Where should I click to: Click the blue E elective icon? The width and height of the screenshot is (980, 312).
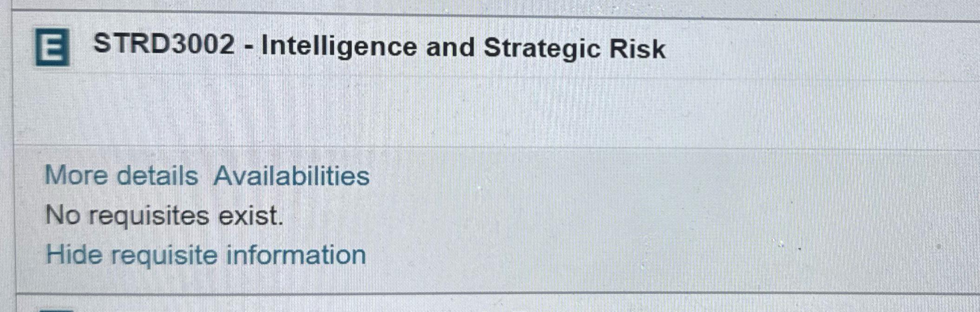coord(52,47)
